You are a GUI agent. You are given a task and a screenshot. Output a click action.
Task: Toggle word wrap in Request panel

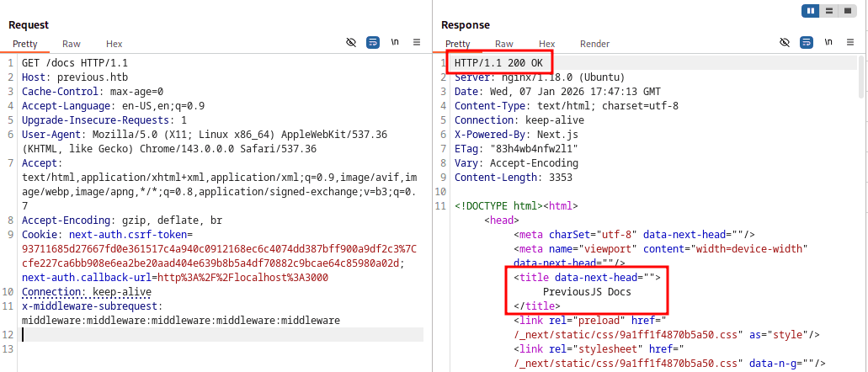(x=373, y=42)
